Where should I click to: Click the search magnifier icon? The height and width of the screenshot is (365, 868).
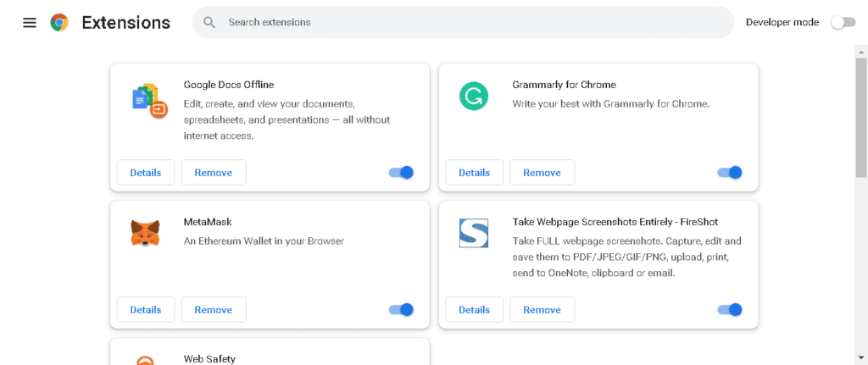pos(209,22)
